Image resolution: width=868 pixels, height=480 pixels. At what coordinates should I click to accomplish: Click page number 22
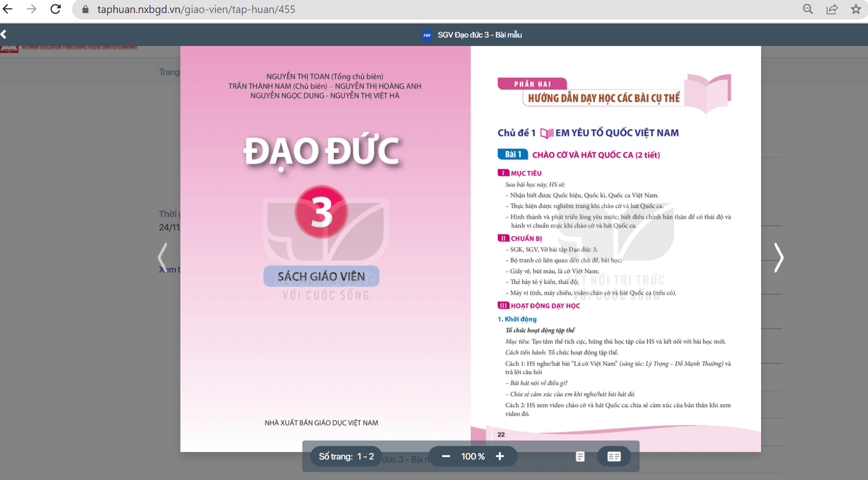[x=501, y=434]
